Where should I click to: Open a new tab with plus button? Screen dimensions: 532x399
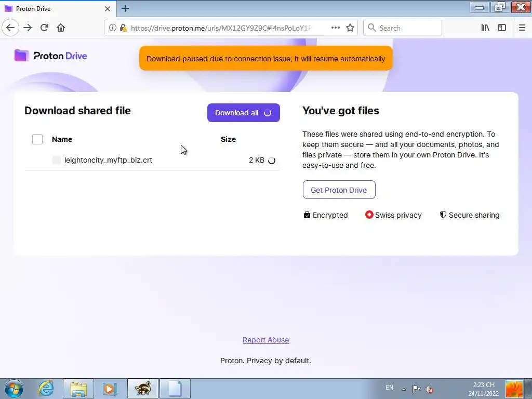(125, 8)
